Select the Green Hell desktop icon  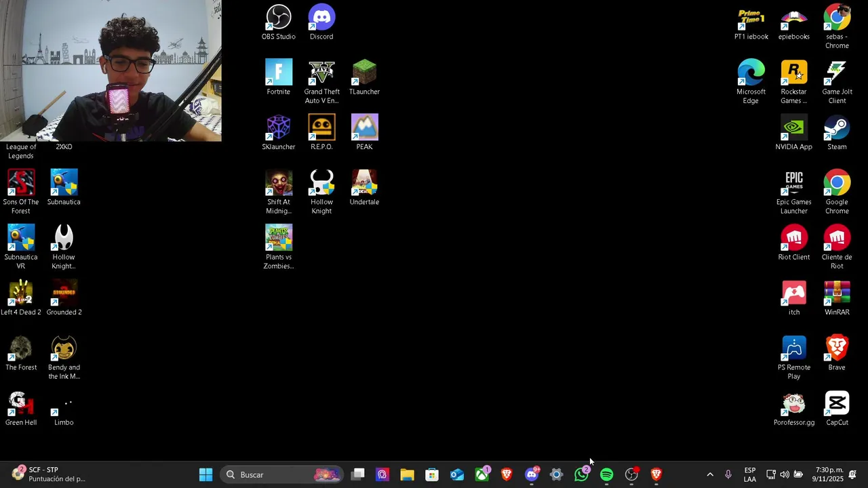[21, 408]
